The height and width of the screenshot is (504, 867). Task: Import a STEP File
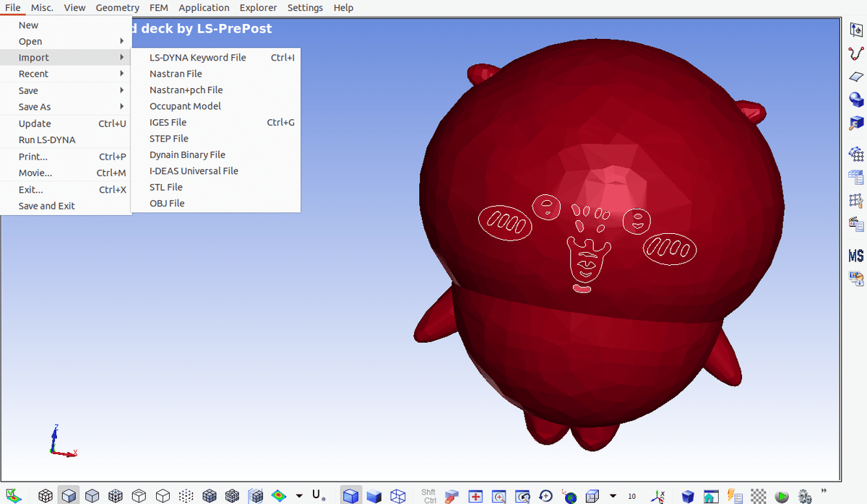click(215, 139)
